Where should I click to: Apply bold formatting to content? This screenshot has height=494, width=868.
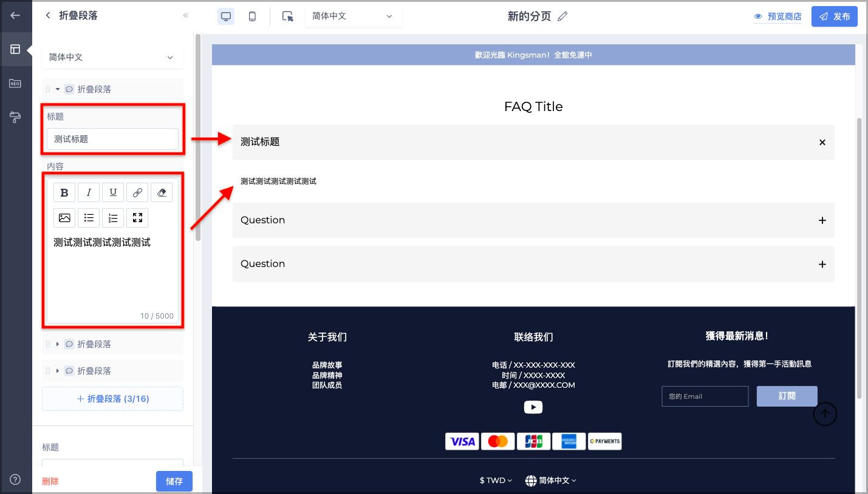coord(64,192)
